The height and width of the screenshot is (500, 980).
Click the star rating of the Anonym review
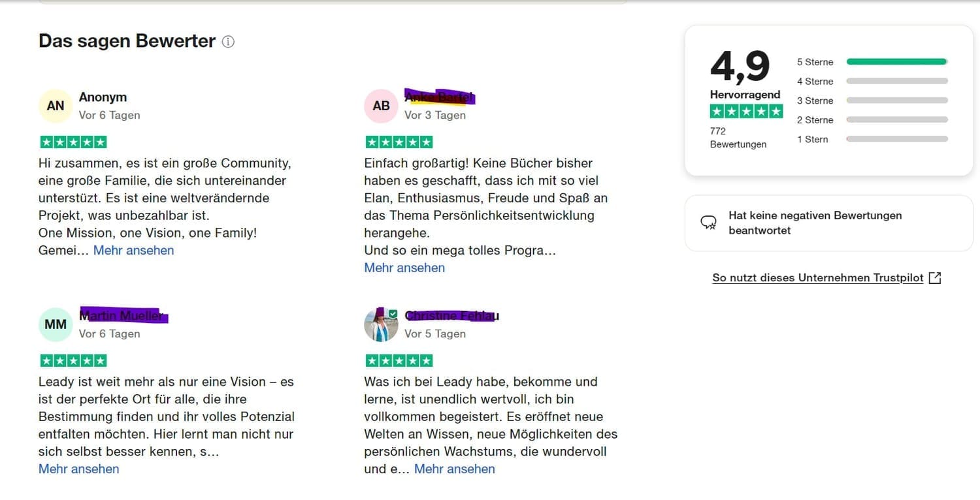pyautogui.click(x=73, y=142)
